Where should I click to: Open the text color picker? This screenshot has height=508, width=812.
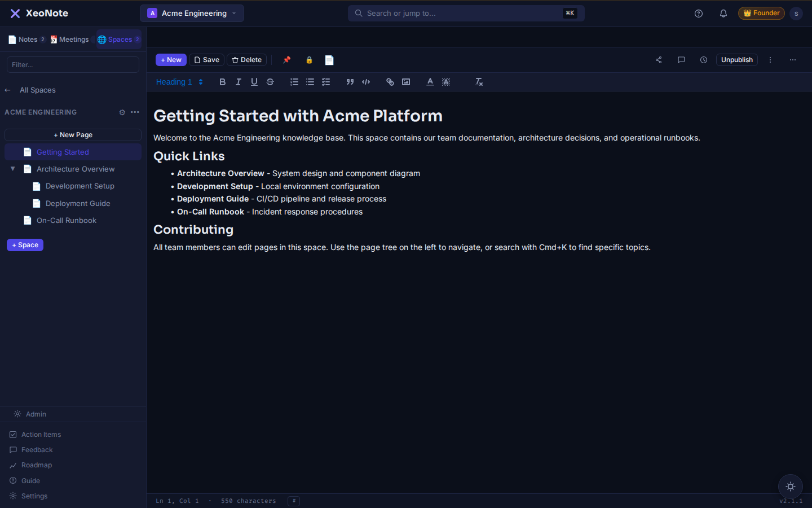430,82
